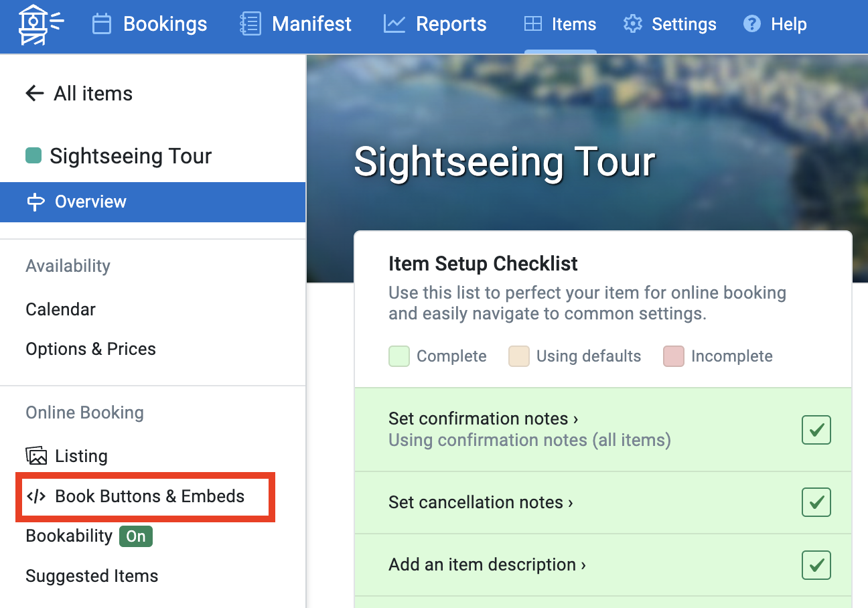Open the Items tab

(x=560, y=25)
